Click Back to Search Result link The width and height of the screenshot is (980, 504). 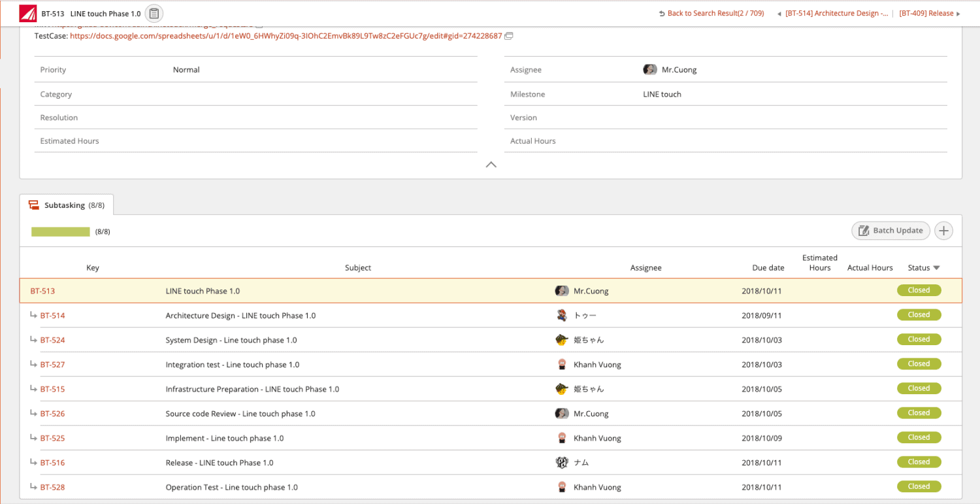(x=711, y=13)
